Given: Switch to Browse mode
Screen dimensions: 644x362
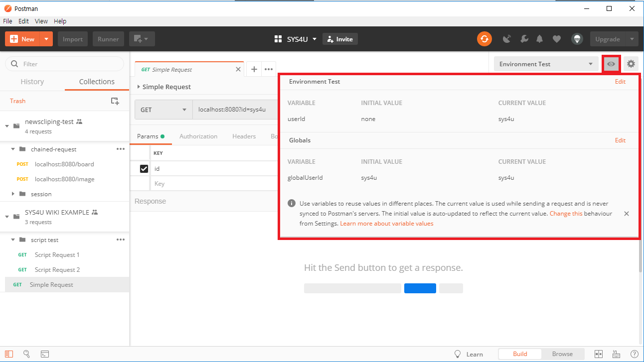Looking at the screenshot, I should (562, 354).
